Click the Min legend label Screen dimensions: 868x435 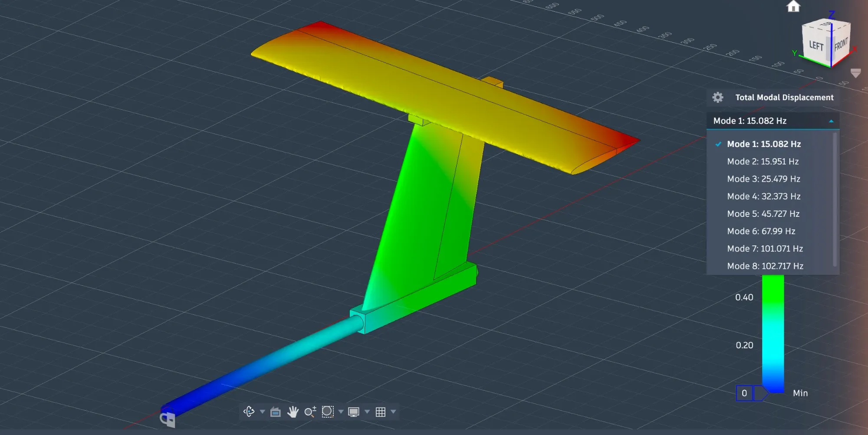[800, 393]
